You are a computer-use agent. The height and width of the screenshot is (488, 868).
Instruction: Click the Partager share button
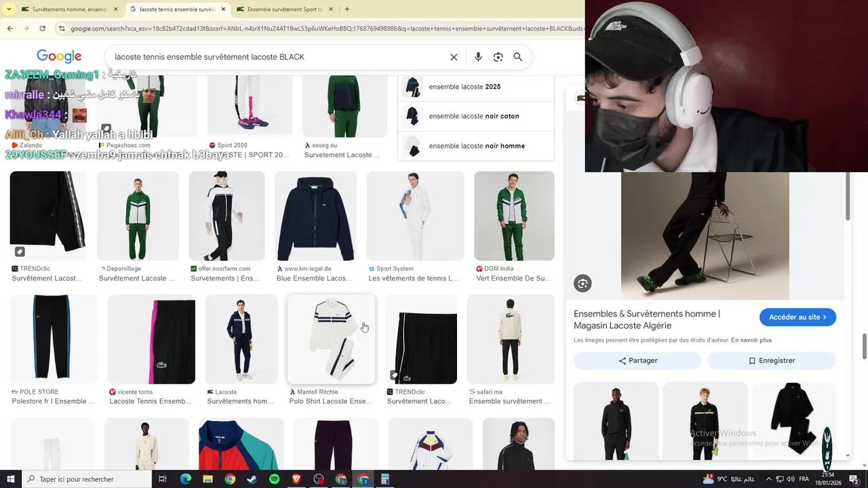coord(638,361)
